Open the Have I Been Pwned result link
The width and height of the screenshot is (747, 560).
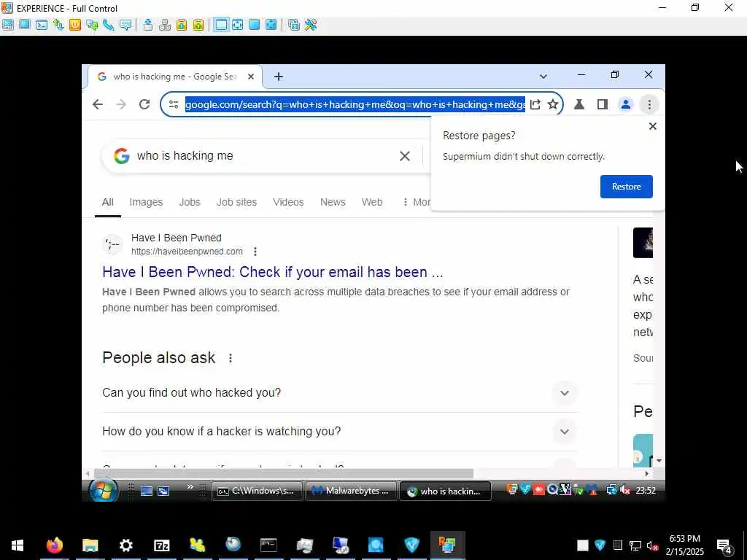point(273,272)
